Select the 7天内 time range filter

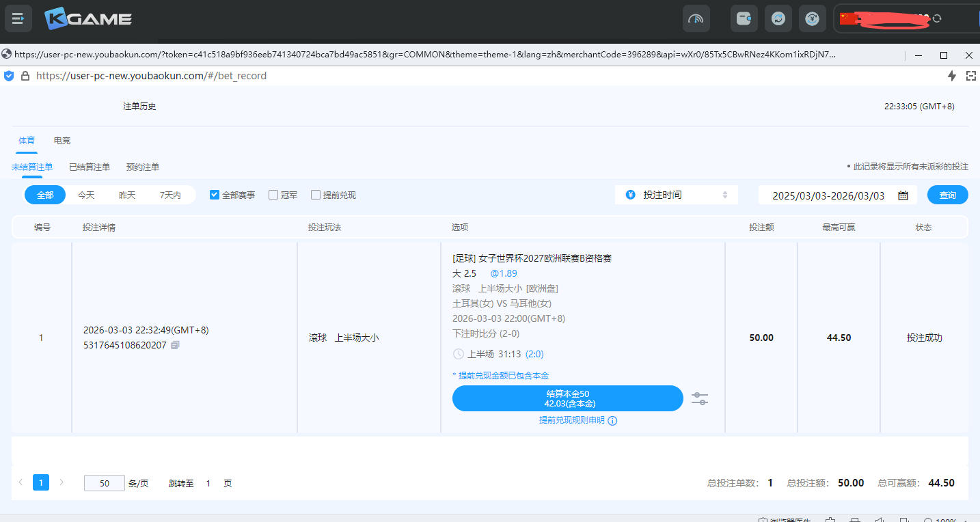coord(170,195)
